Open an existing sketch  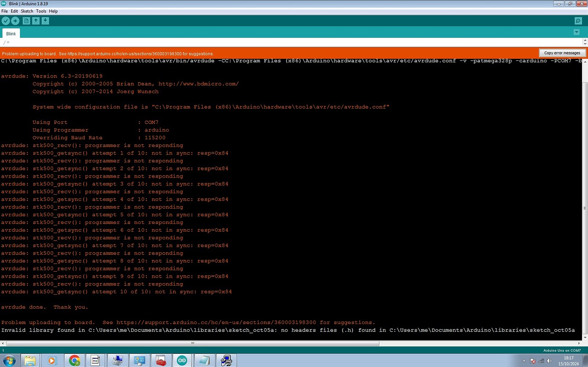[x=36, y=20]
